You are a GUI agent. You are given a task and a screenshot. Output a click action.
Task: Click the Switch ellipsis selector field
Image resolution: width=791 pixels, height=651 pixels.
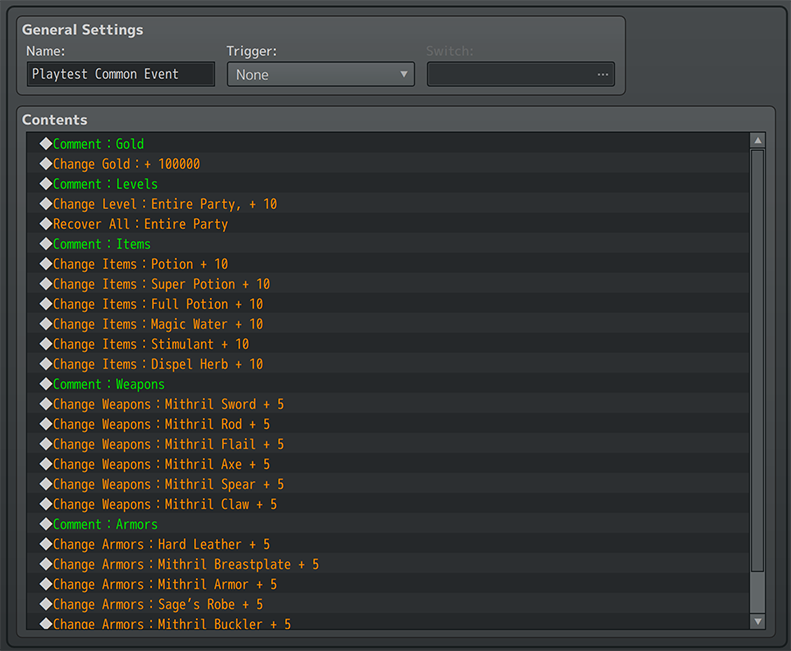click(521, 75)
